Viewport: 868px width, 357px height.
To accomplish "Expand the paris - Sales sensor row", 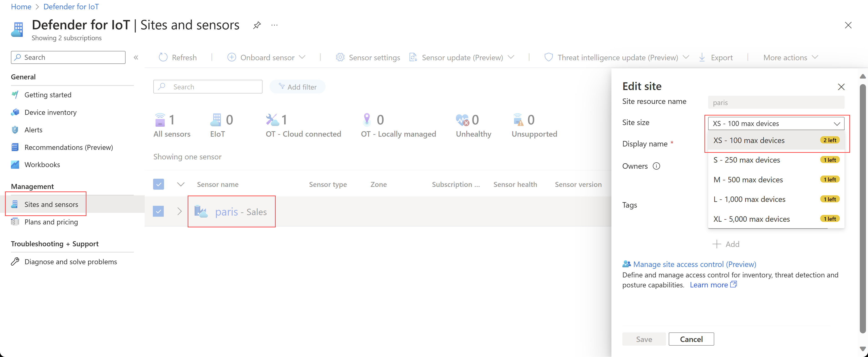I will pyautogui.click(x=178, y=211).
